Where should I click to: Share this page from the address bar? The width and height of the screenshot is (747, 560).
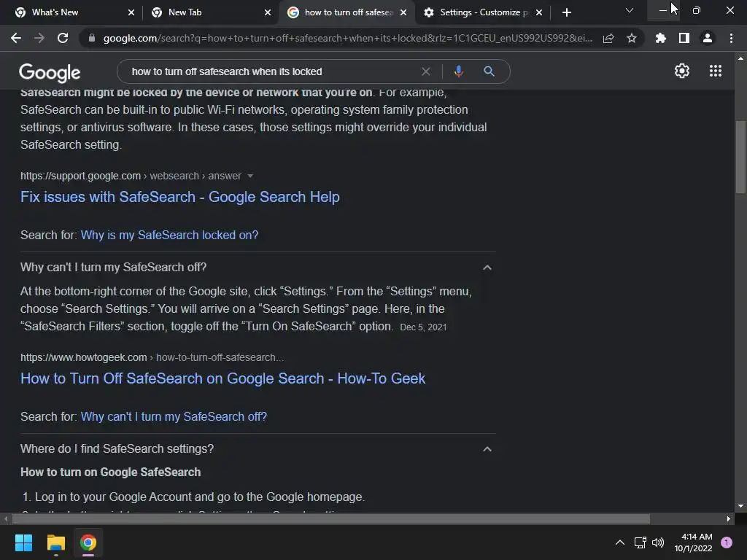click(608, 38)
